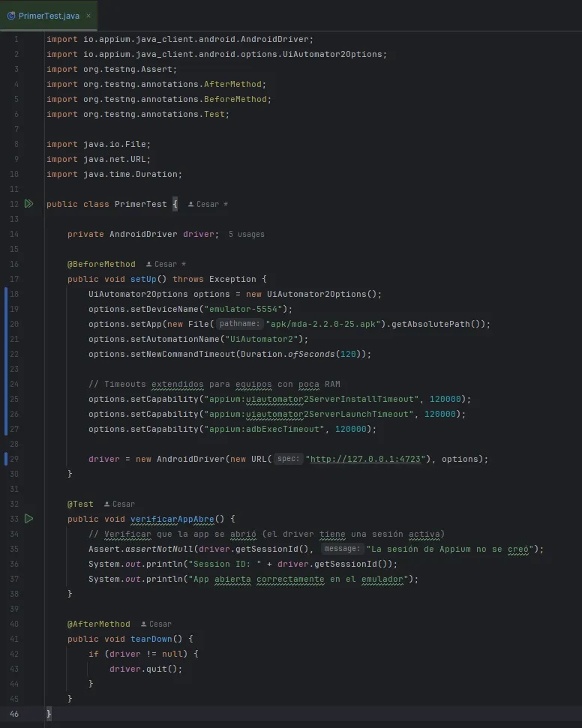Click private AndroidDriver driver field declaration
Image resolution: width=582 pixels, height=728 pixels.
pos(143,235)
